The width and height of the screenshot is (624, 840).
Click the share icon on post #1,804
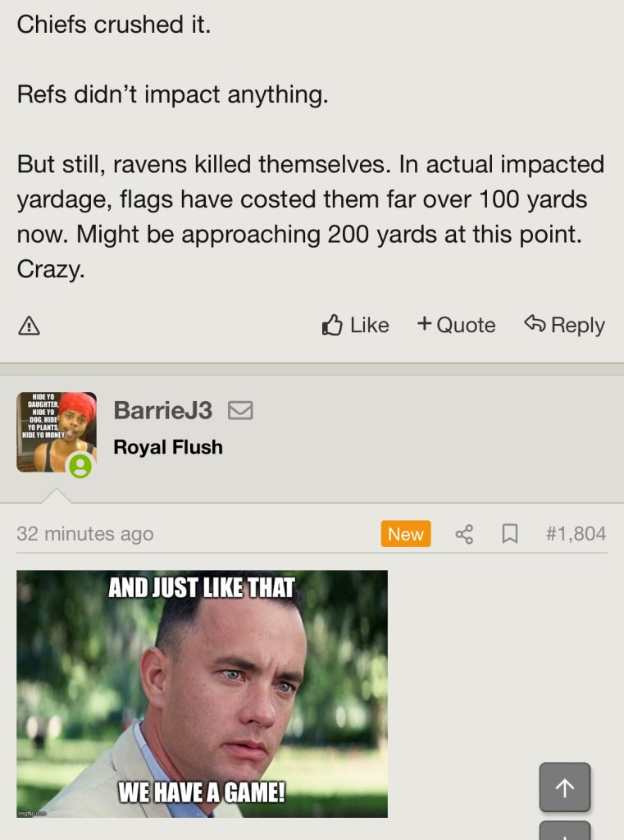point(464,533)
